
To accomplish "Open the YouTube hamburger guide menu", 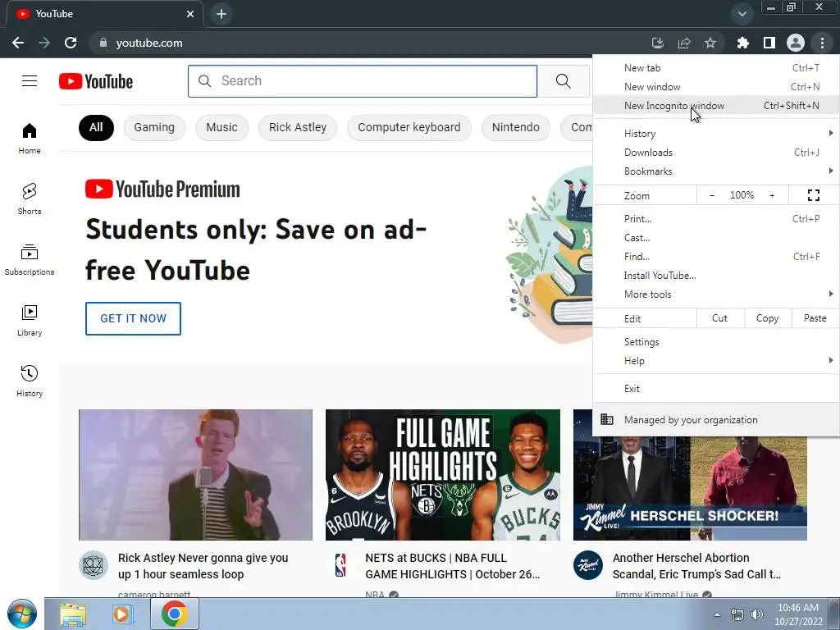I will coord(30,81).
